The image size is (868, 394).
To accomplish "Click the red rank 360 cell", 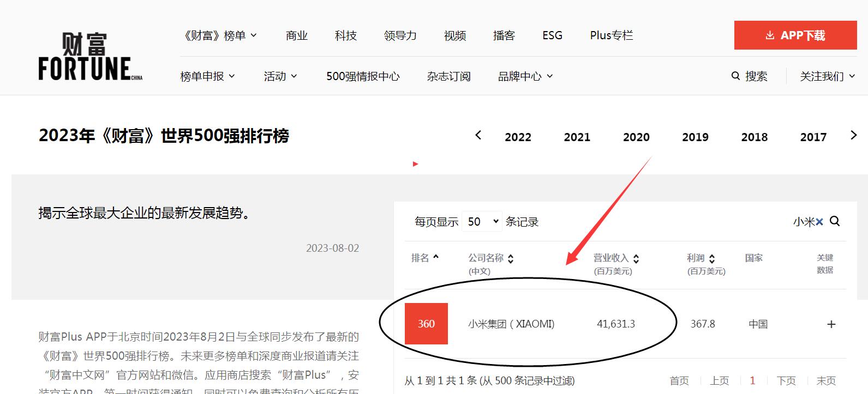I will pyautogui.click(x=426, y=324).
